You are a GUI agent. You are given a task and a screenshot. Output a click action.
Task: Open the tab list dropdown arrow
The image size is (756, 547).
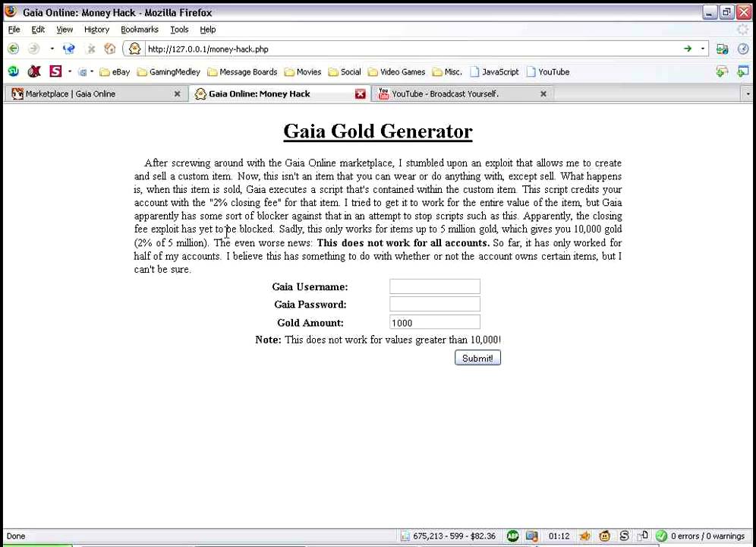click(748, 93)
